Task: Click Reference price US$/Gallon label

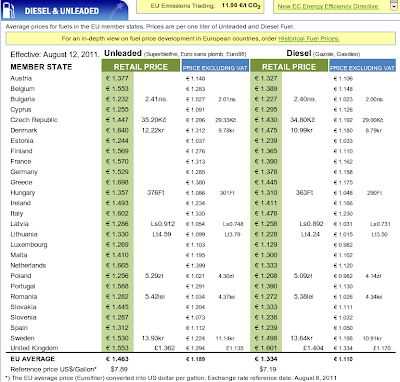Action: point(53,369)
